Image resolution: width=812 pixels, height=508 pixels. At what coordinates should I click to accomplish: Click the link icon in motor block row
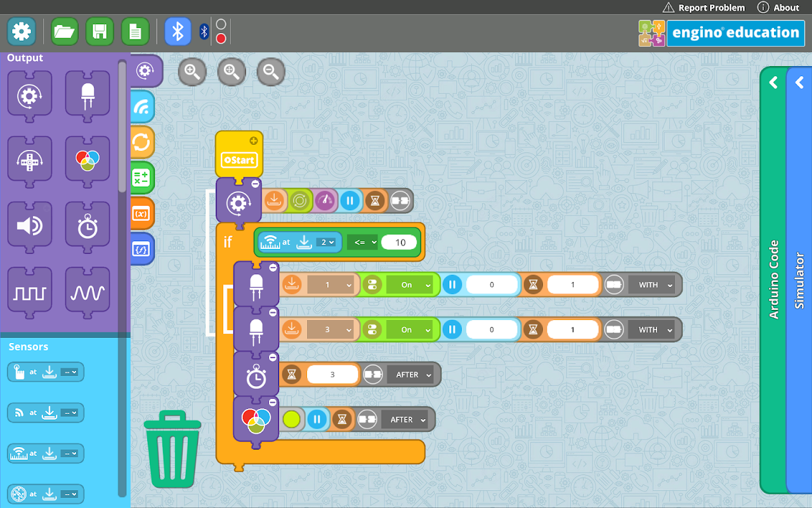400,201
